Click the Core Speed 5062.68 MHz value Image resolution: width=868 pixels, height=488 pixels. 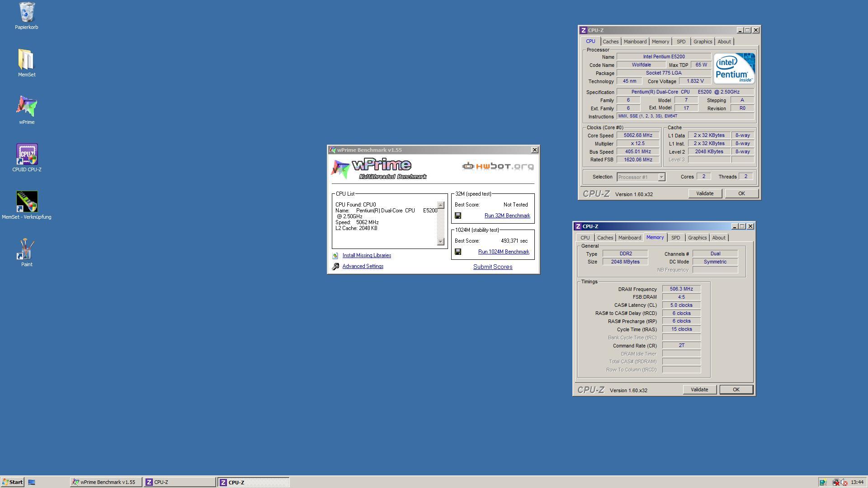coord(638,136)
